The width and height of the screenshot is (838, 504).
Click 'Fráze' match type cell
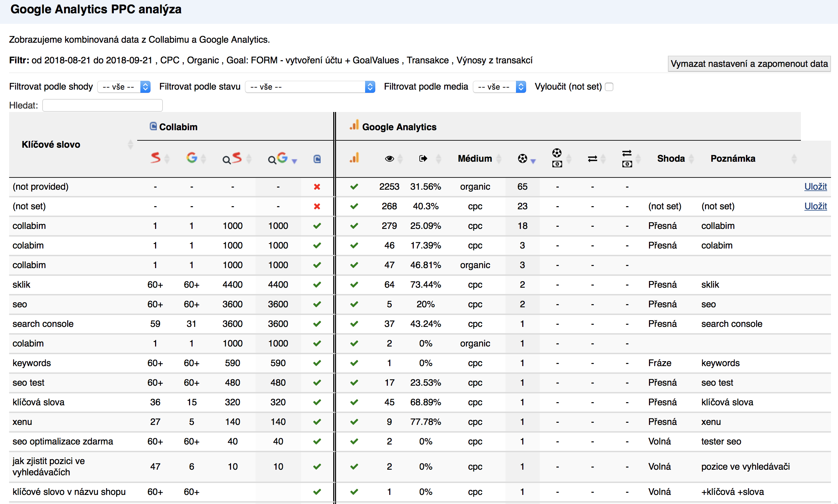click(x=660, y=363)
